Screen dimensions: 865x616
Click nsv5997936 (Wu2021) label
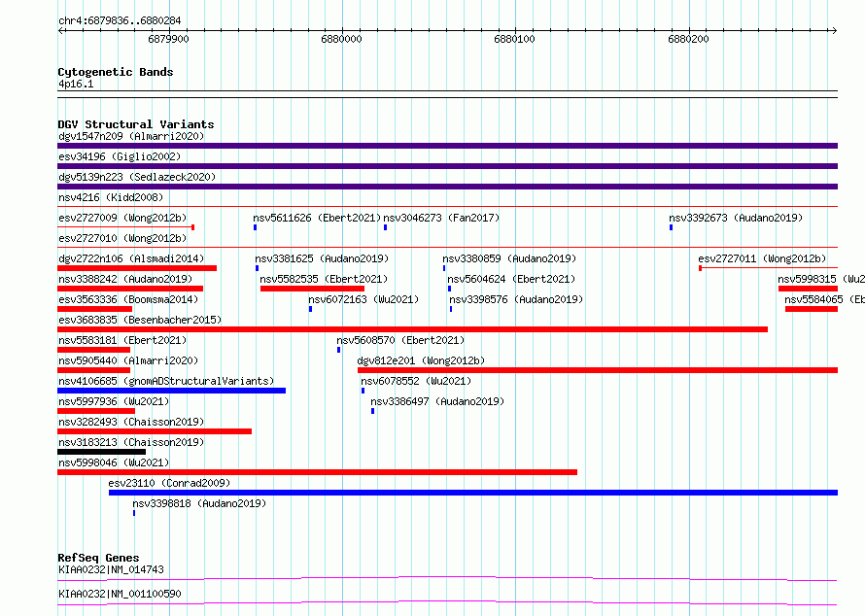pyautogui.click(x=114, y=401)
